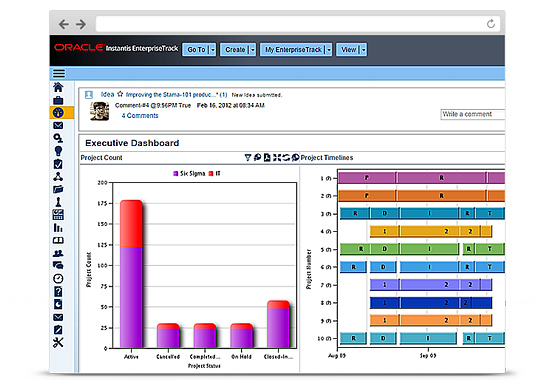
Task: Open the clock timesheet sidebar icon
Action: click(x=58, y=279)
